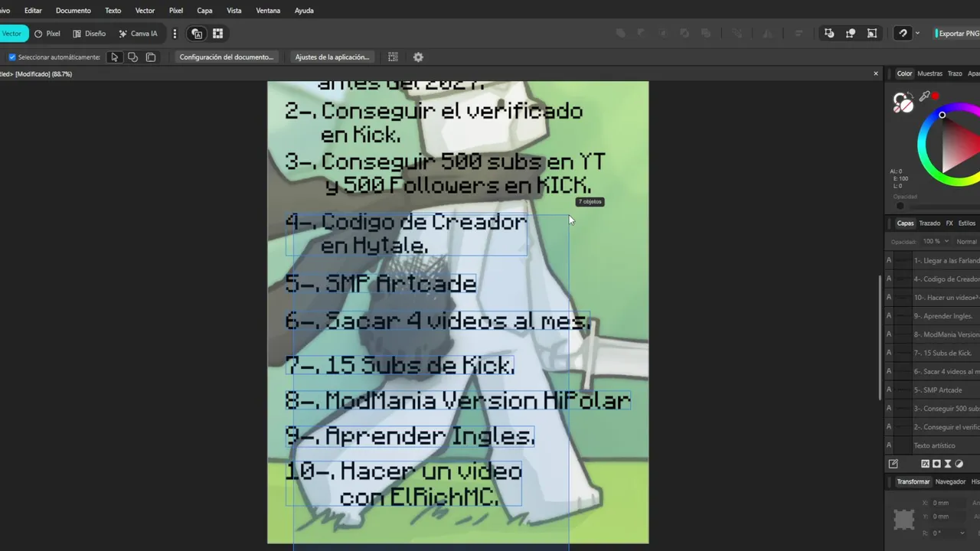Select the '4-. Codigo de Creador' layer
Image resolution: width=980 pixels, height=551 pixels.
933,279
